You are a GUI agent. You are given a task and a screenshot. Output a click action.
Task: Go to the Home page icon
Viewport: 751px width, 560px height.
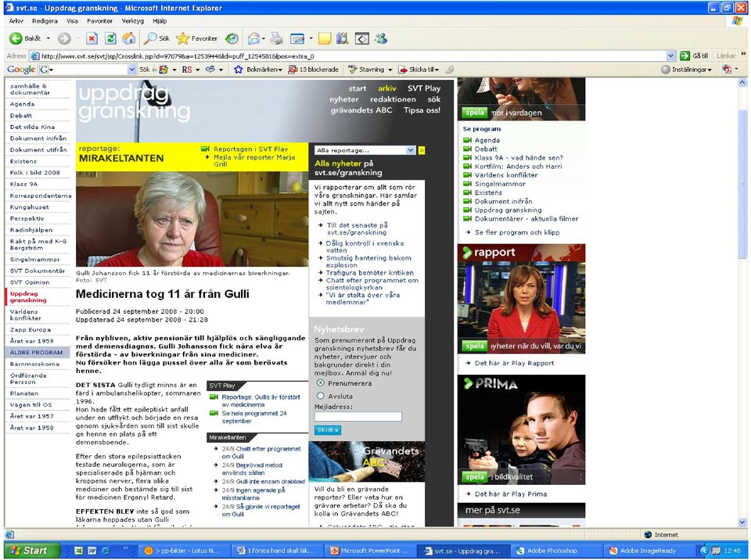pyautogui.click(x=129, y=38)
